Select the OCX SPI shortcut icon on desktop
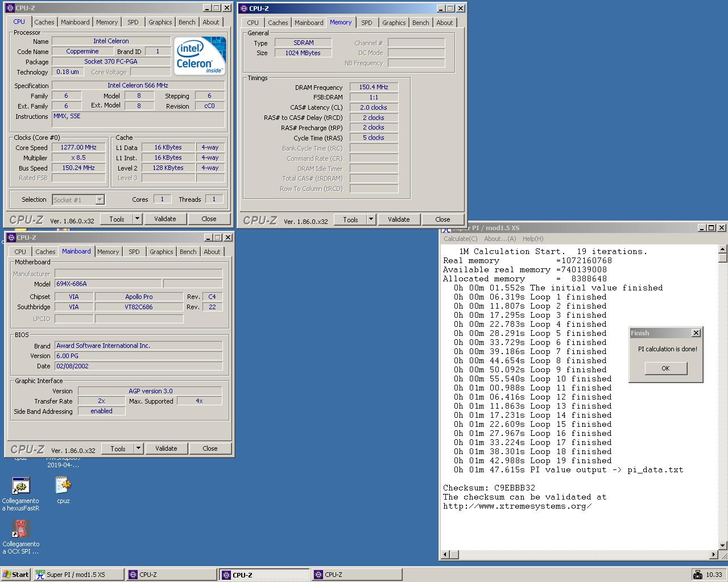 tap(20, 529)
